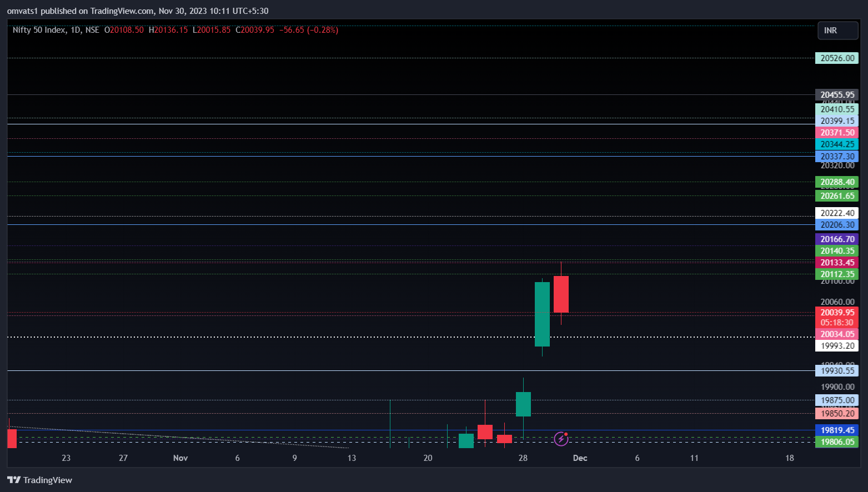Click the current price 20039.95 label
Screen dimensions: 868x492
(x=837, y=313)
